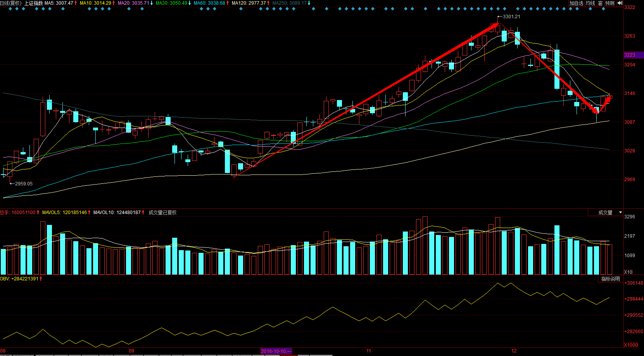Viewport: 644px width, 356px height.
Task: Click the MA250: 3089.17 label
Action: coord(290,3)
